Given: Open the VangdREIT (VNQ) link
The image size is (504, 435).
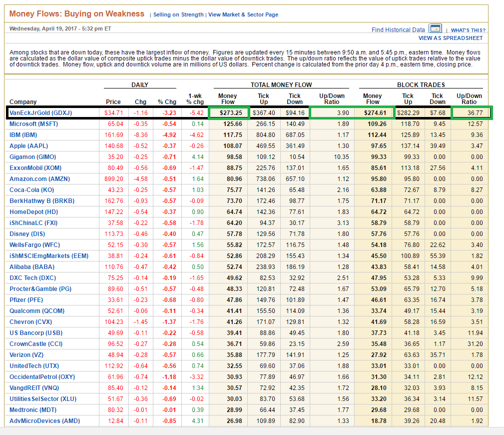Looking at the screenshot, I should click(34, 388).
